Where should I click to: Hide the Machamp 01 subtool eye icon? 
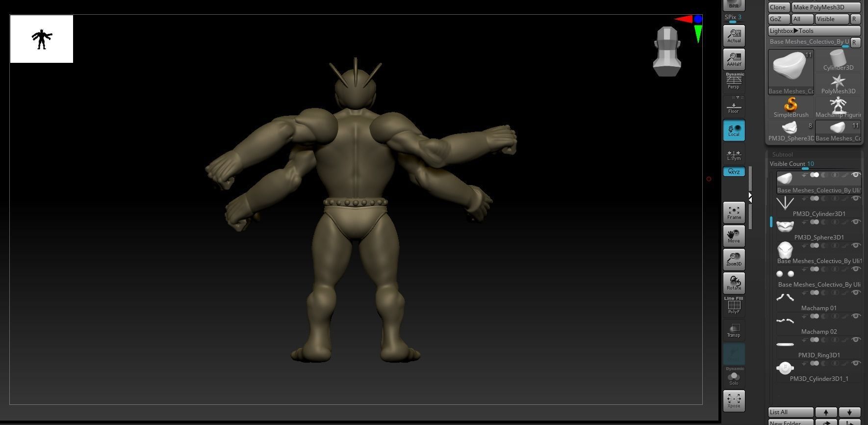(x=856, y=293)
